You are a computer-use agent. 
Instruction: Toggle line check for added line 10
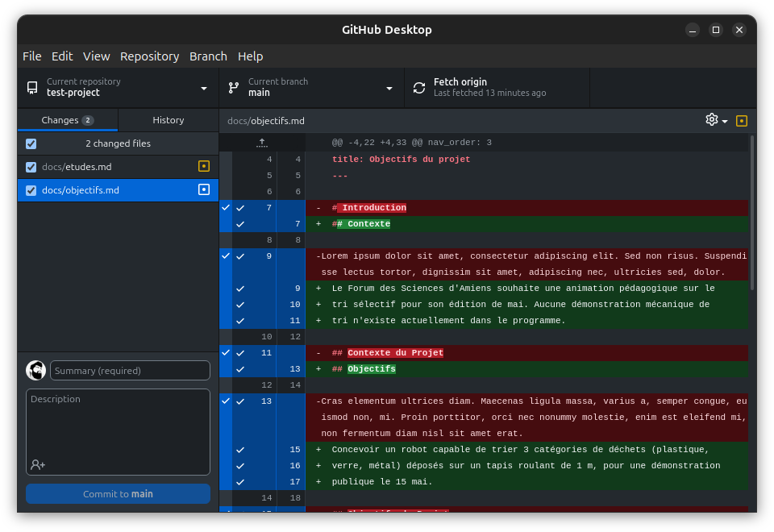(x=240, y=305)
